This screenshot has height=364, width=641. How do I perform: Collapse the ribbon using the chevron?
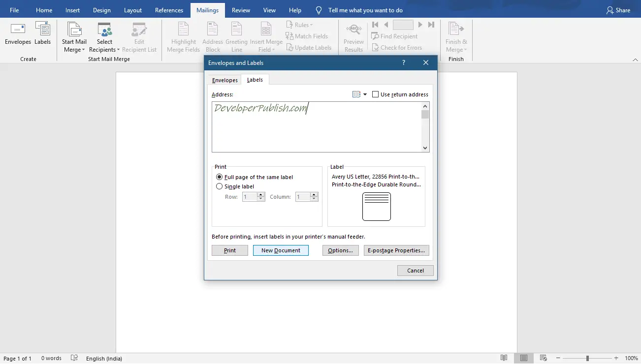pyautogui.click(x=635, y=59)
